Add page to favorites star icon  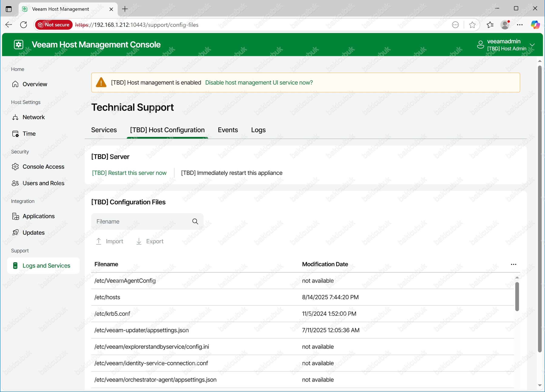(472, 24)
